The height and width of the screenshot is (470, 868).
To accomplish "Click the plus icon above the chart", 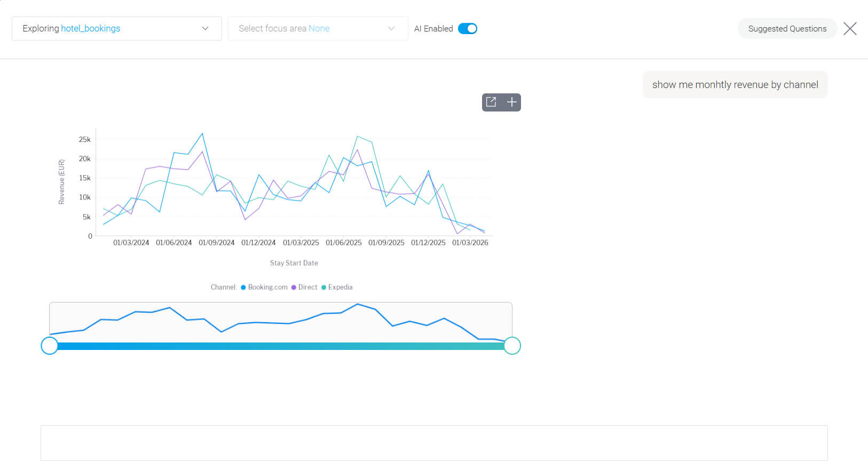I will tap(511, 102).
